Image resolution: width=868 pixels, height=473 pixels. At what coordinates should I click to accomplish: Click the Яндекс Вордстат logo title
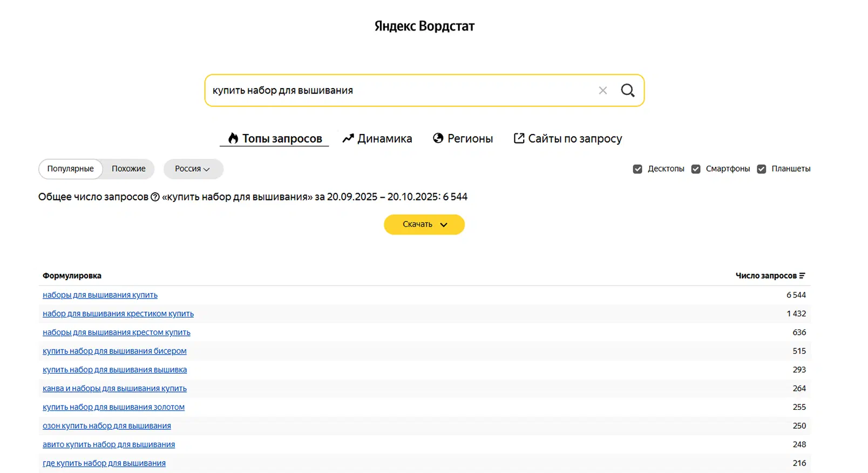(x=424, y=26)
